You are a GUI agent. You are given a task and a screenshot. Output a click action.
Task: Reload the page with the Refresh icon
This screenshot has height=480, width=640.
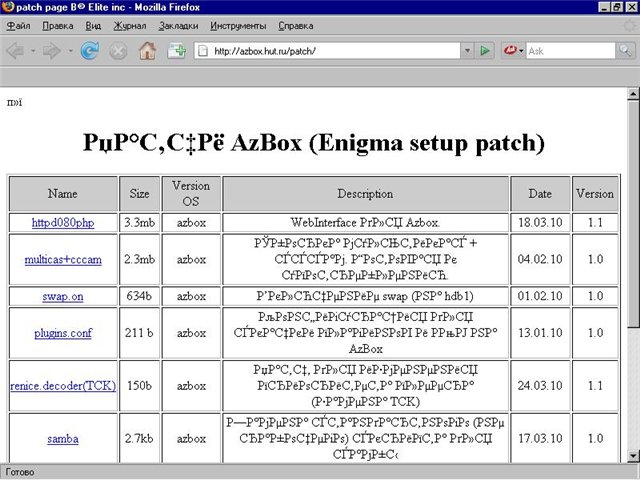89,51
